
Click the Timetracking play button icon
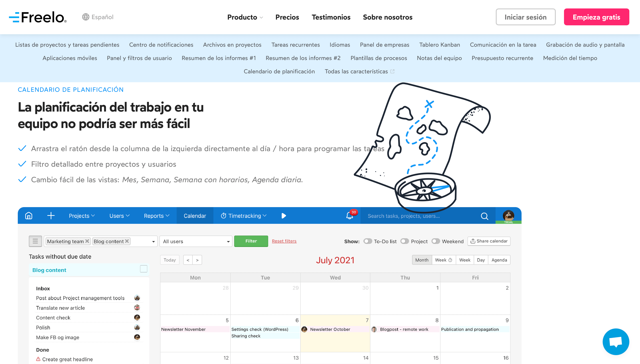point(284,215)
